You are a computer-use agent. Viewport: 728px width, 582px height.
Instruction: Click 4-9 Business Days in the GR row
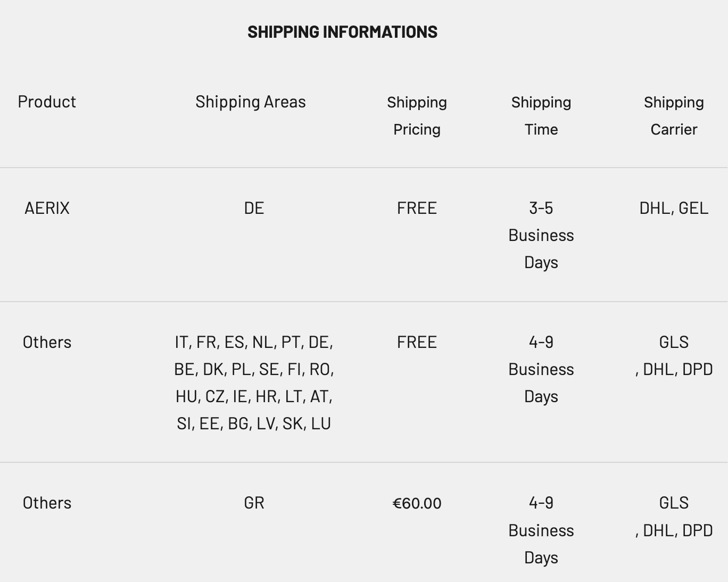point(541,530)
